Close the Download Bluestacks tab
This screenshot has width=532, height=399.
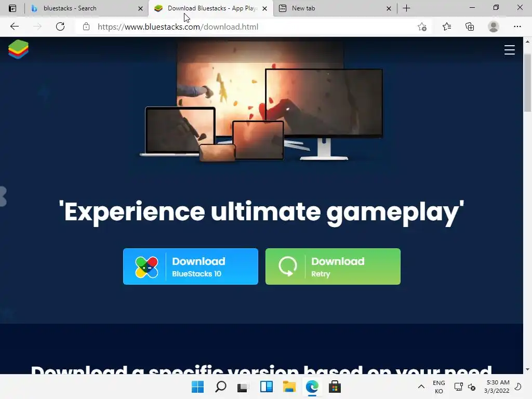pyautogui.click(x=264, y=8)
